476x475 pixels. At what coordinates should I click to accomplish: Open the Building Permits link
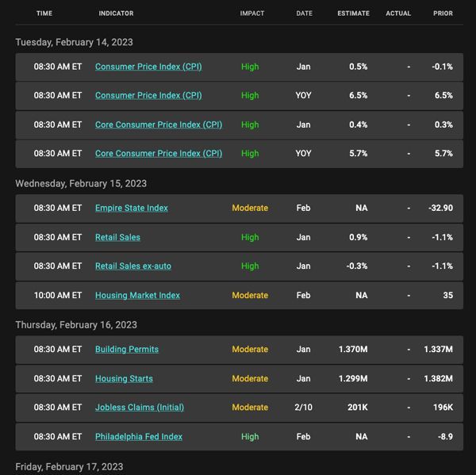coord(127,350)
